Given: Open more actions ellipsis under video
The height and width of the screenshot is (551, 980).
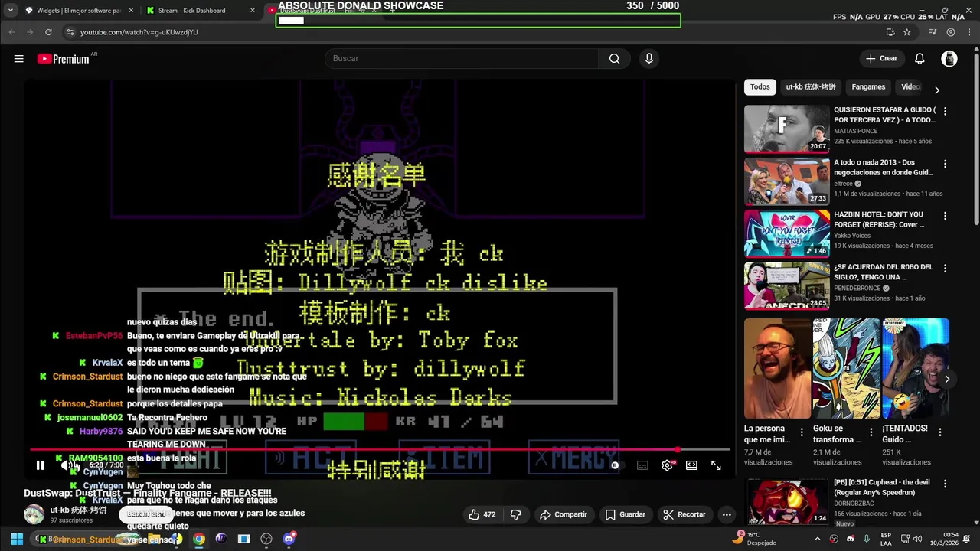Looking at the screenshot, I should pyautogui.click(x=727, y=515).
